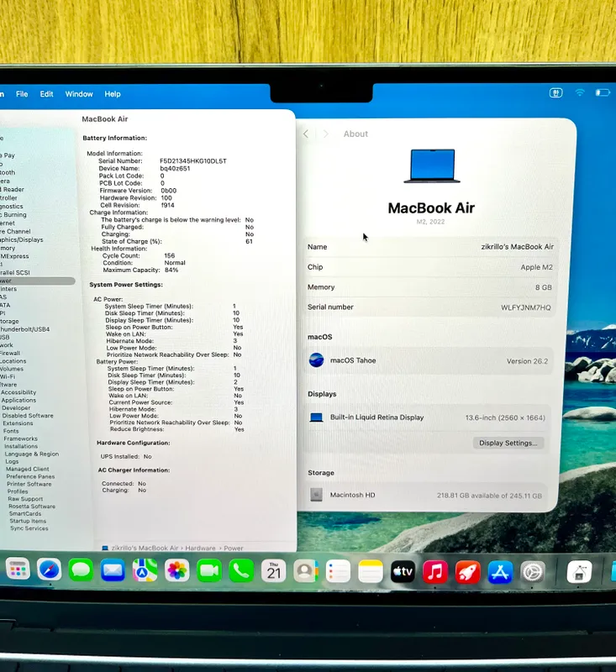Image resolution: width=616 pixels, height=672 pixels.
Task: Open the Help menu
Action: (x=113, y=94)
